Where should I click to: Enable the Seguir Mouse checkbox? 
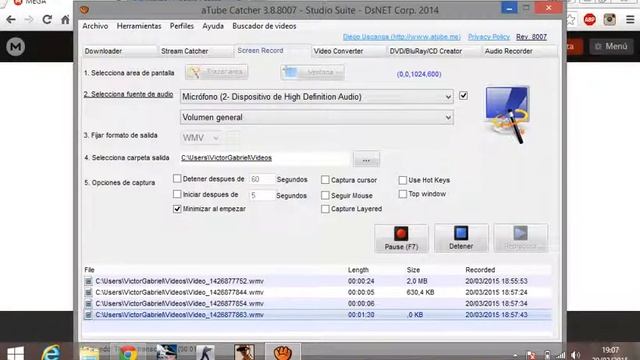325,196
